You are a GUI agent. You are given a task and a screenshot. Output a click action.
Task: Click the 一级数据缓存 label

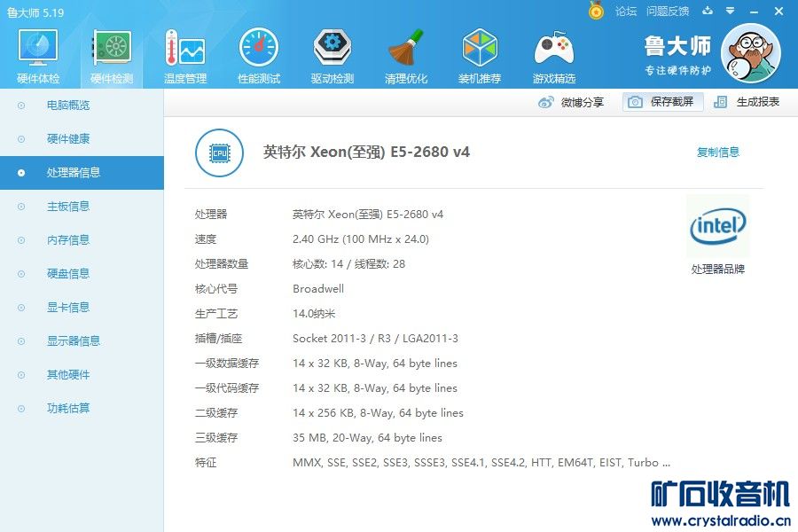point(227,363)
